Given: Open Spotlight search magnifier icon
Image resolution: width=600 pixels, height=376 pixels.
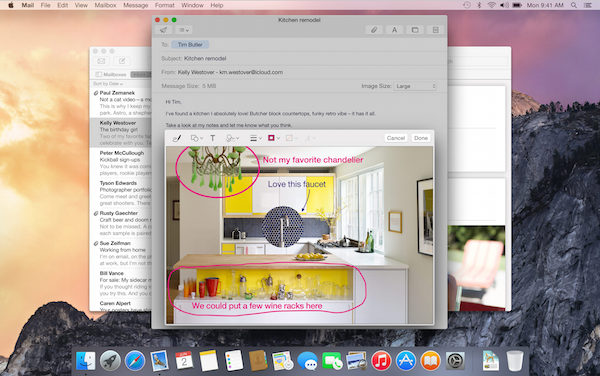Looking at the screenshot, I should coord(574,5).
